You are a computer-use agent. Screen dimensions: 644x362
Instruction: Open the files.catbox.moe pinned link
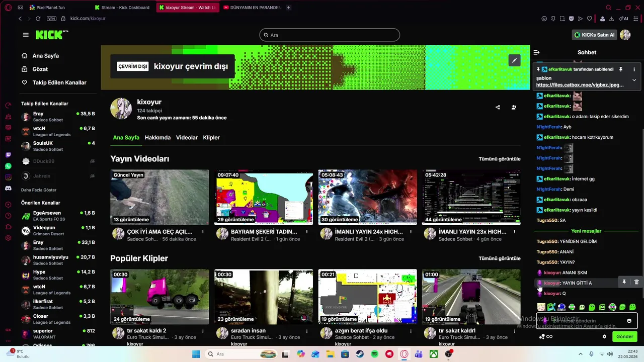point(580,85)
